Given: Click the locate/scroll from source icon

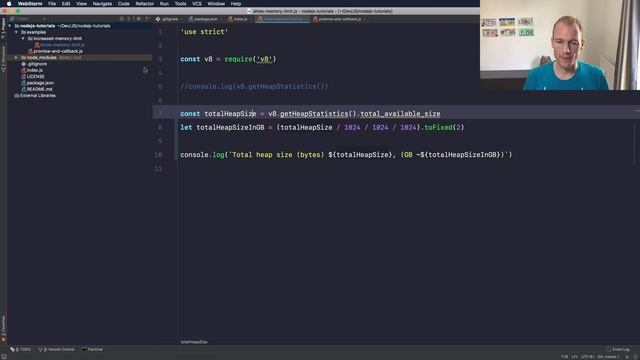Looking at the screenshot, I should pos(122,19).
